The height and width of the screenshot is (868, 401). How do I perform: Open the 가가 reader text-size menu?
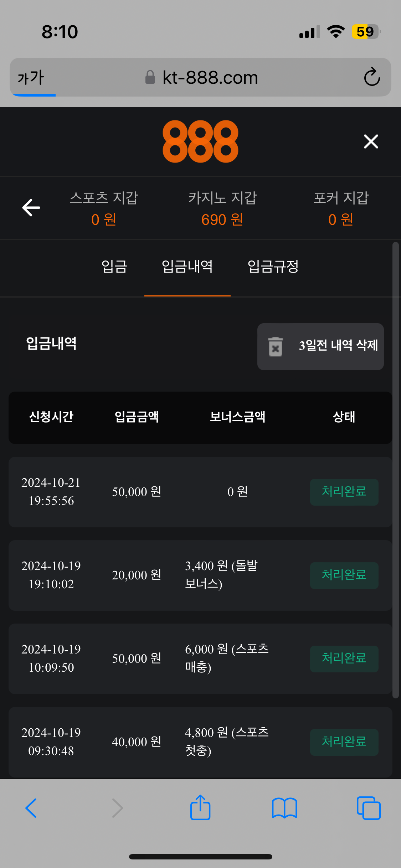click(31, 77)
